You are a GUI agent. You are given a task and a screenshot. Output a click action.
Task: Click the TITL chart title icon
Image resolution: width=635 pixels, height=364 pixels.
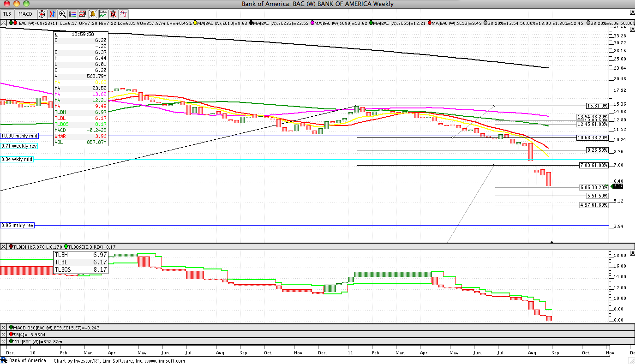point(102,14)
